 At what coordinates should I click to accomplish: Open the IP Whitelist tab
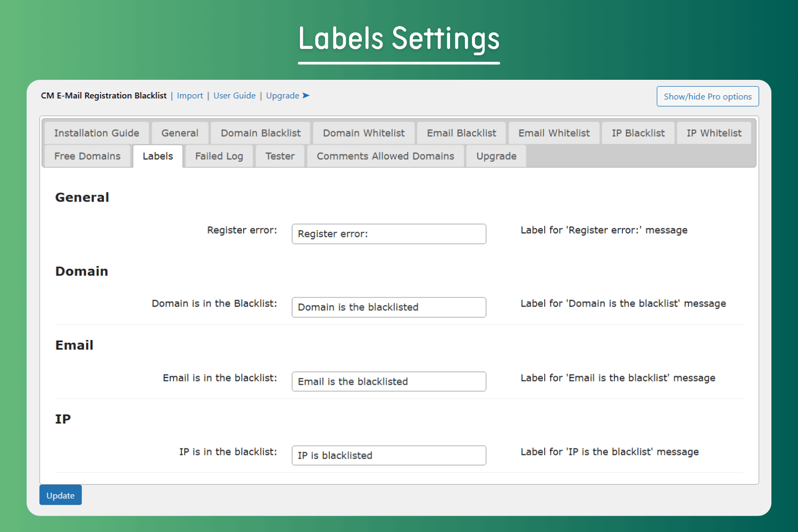coord(714,133)
